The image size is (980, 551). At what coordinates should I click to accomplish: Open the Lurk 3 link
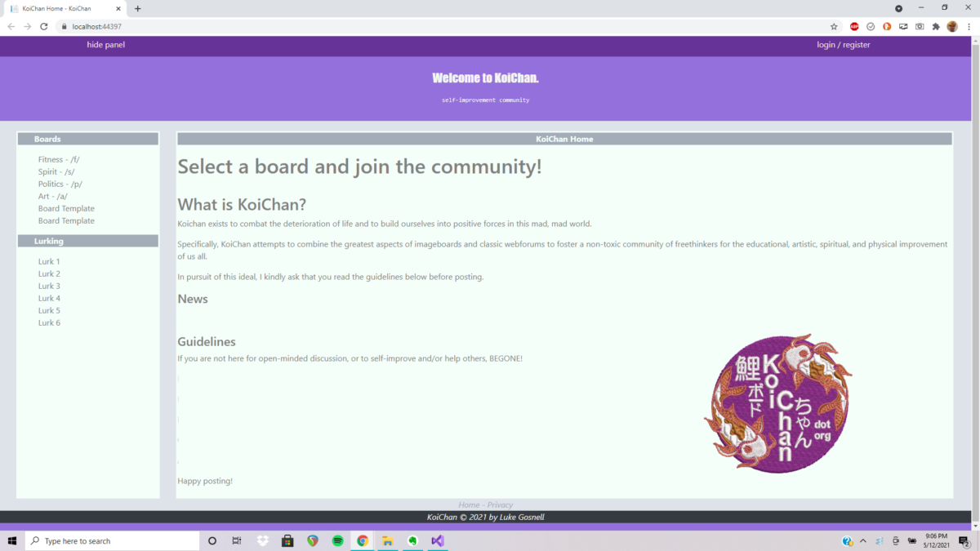pos(49,287)
